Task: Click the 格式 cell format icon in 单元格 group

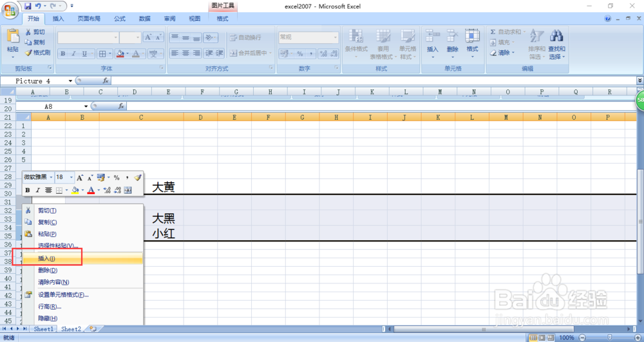Action: [x=472, y=35]
